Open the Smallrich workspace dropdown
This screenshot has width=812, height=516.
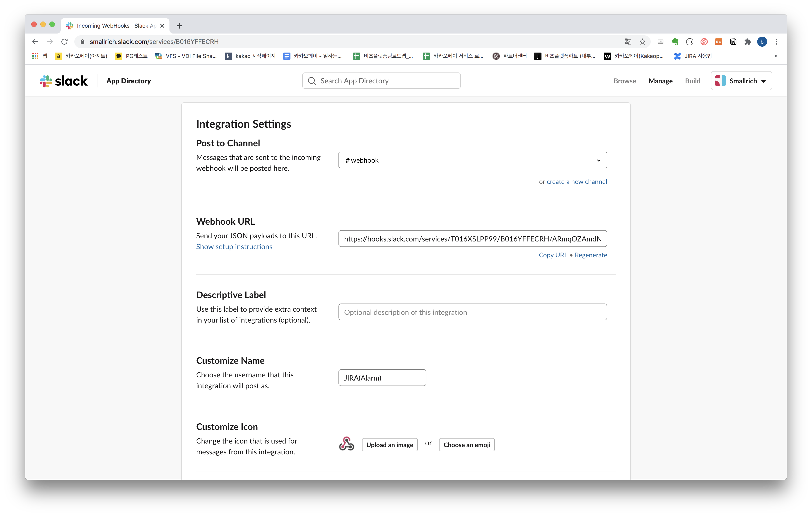pos(741,81)
